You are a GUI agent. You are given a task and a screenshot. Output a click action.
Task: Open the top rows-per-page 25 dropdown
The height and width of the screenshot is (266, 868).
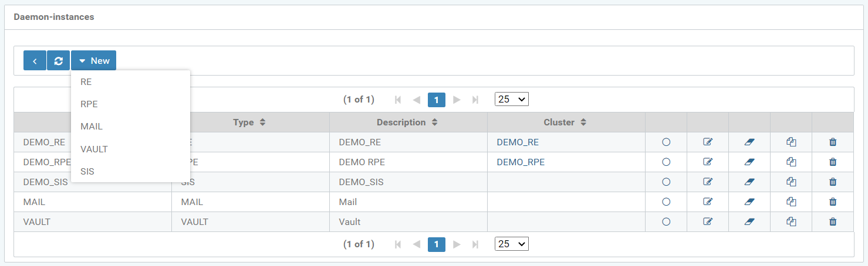511,100
